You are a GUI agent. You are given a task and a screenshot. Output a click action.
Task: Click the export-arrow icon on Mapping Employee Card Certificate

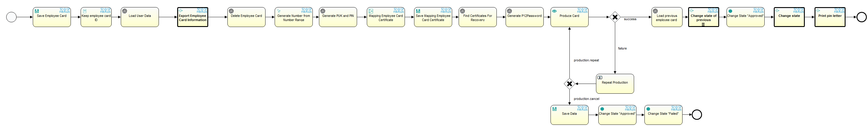(x=371, y=11)
